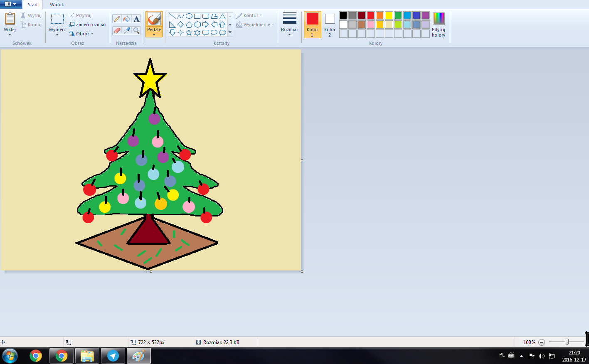
Task: Open the Pędzle brushes dropdown arrow
Action: [154, 34]
